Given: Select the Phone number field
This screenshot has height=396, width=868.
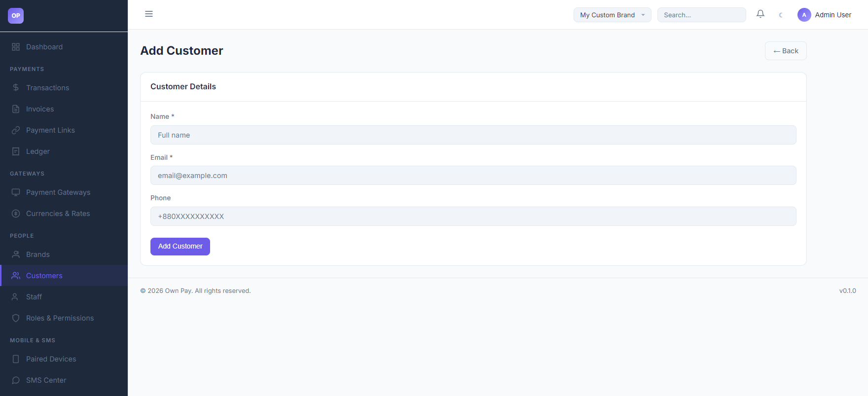Looking at the screenshot, I should click(x=473, y=216).
